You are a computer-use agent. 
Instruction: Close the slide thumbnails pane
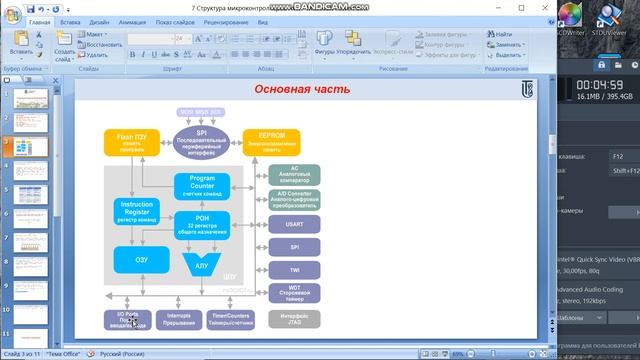coord(56,80)
